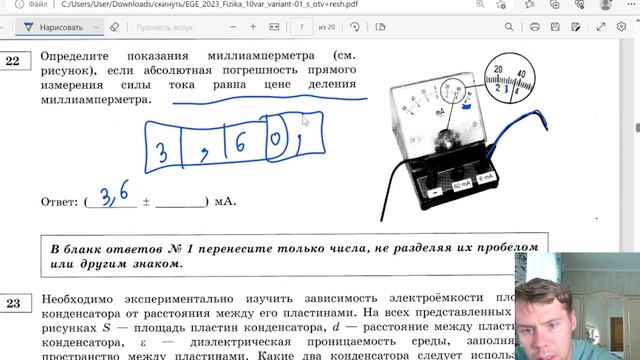Open PDF viewer settings gear
This screenshot has width=640, height=360.
click(622, 27)
